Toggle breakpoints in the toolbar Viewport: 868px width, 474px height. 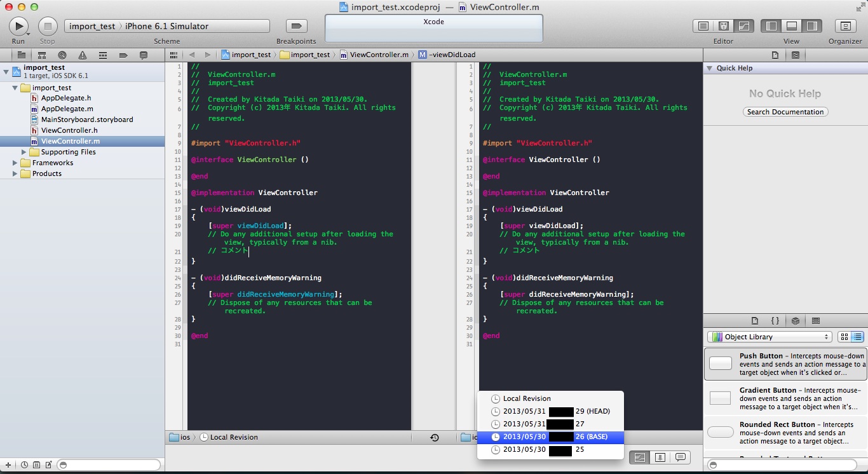tap(296, 26)
